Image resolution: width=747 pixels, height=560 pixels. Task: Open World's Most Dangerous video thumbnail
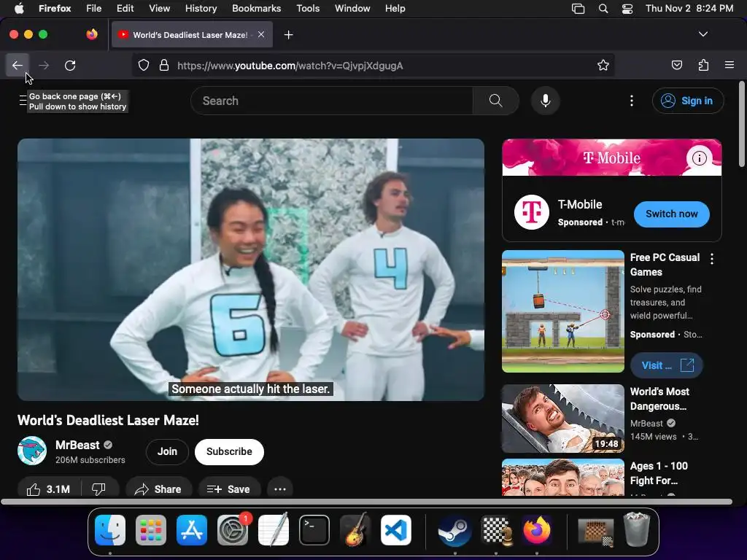click(x=563, y=419)
